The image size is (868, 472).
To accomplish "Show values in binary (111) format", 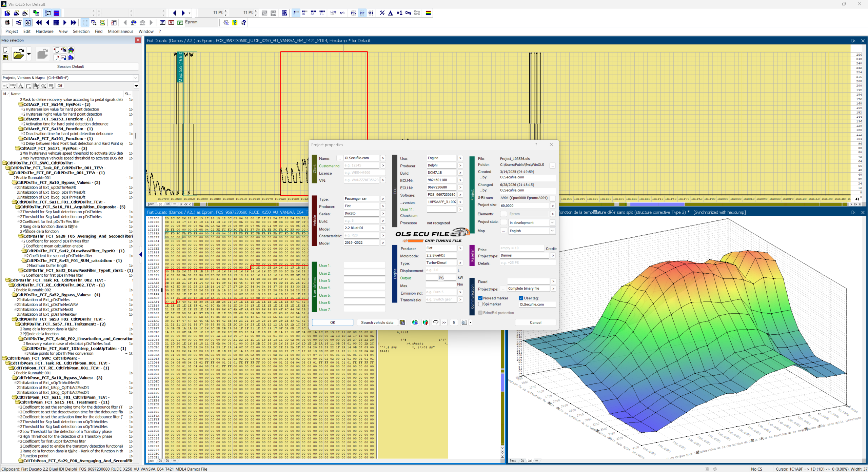I will [x=371, y=13].
